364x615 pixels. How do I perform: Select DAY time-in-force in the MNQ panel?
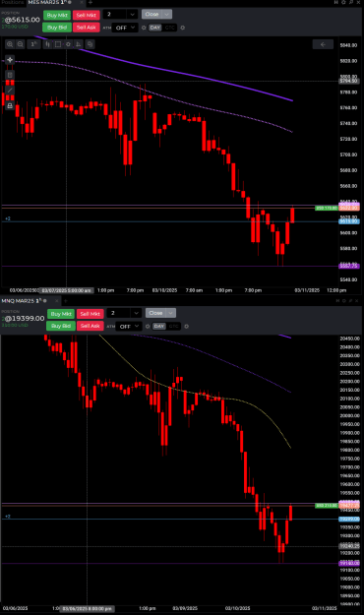click(x=159, y=327)
